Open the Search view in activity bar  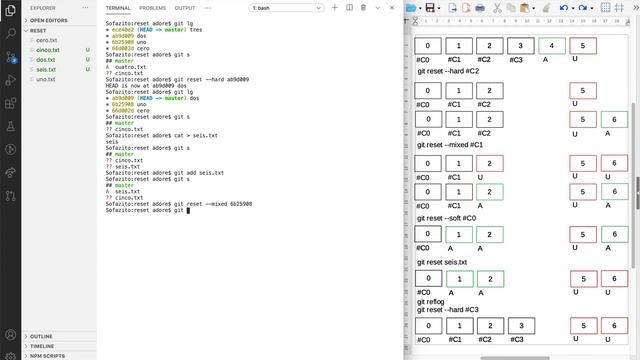pos(11,33)
